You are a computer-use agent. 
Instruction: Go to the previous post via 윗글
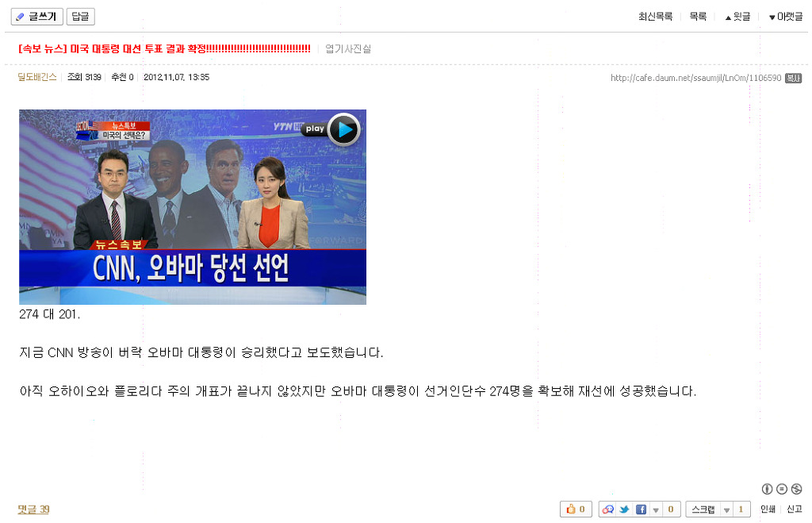tap(738, 17)
